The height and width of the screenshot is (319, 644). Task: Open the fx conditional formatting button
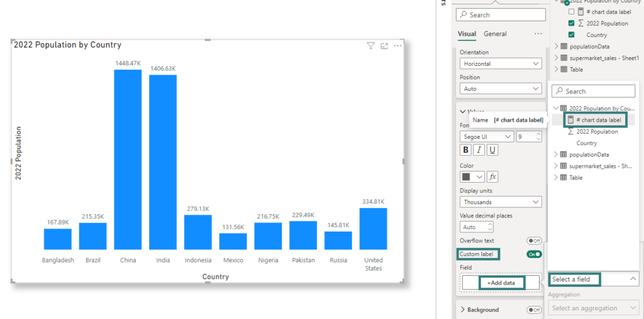click(492, 176)
